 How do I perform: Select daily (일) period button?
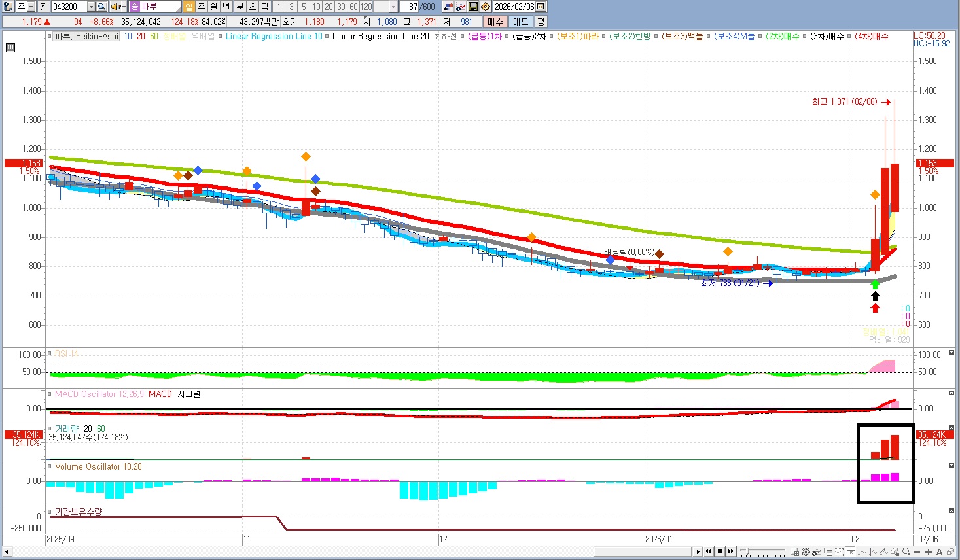pos(190,7)
